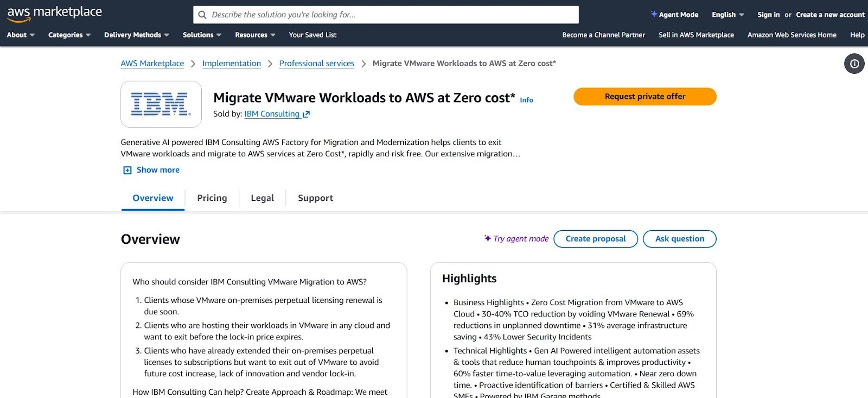Screen dimensions: 868x398
Task: Expand the Resources dropdown
Action: coord(255,35)
